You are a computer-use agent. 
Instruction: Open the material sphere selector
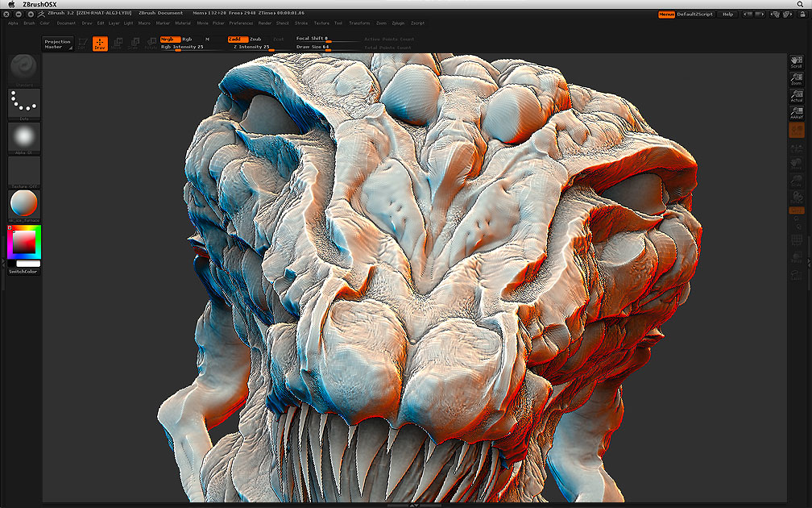click(x=24, y=206)
